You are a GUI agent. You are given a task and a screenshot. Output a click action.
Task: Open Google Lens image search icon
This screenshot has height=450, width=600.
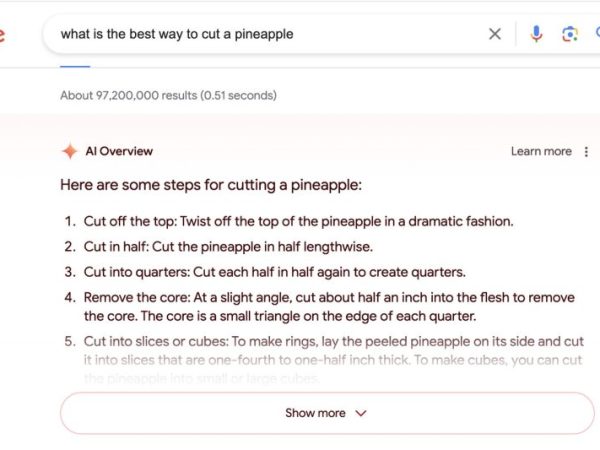point(570,34)
